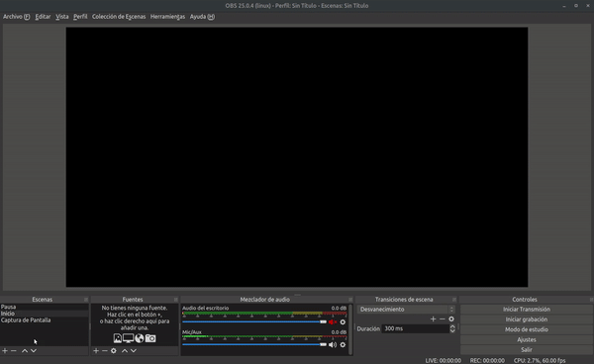The image size is (594, 364).
Task: Remove selected scene with minus icon
Action: [14, 351]
